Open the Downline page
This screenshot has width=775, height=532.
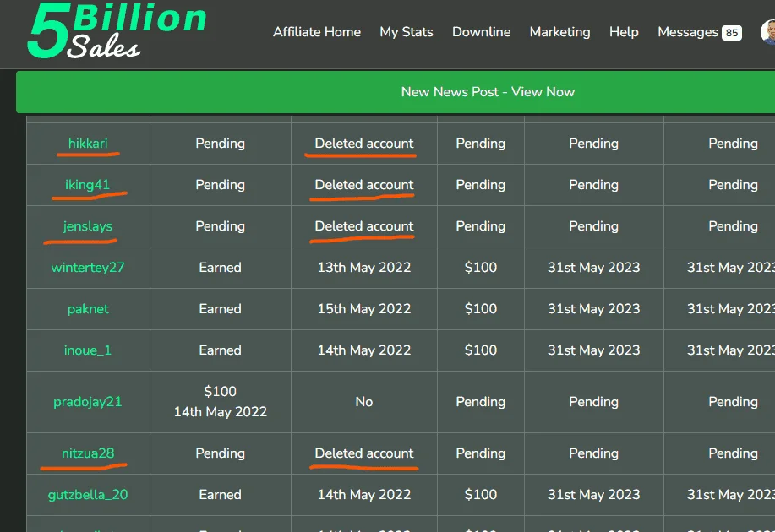(x=482, y=32)
